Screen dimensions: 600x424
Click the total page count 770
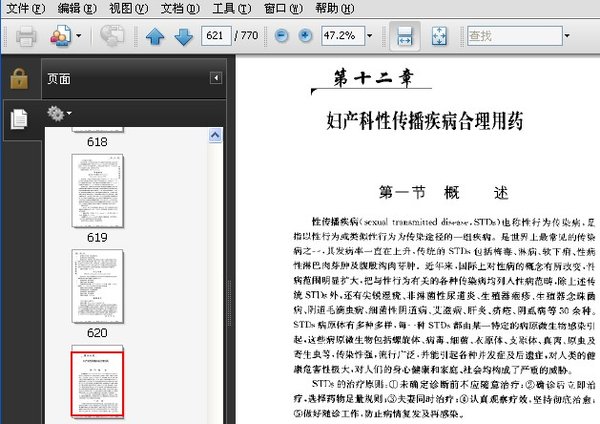coord(249,36)
